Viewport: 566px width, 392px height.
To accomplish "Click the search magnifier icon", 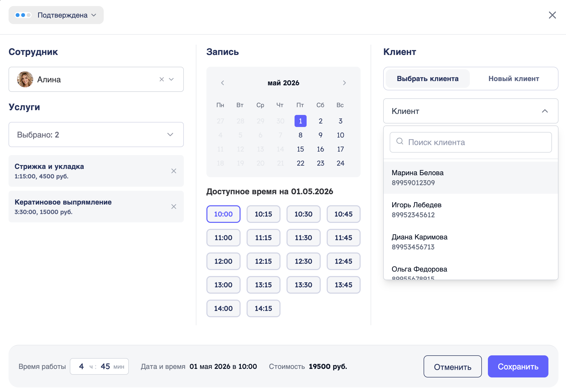I will pos(400,141).
